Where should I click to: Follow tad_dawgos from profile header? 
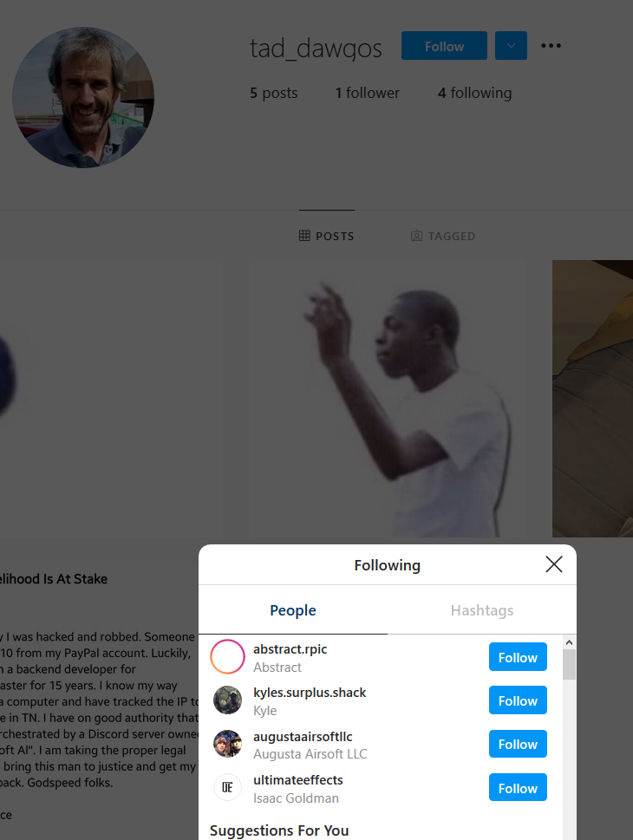(x=444, y=46)
